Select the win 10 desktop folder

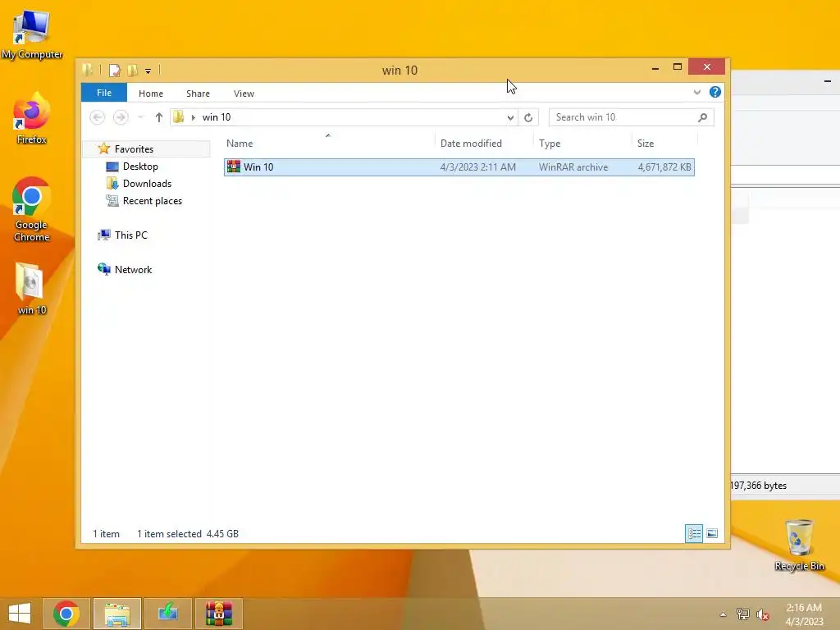pyautogui.click(x=32, y=289)
